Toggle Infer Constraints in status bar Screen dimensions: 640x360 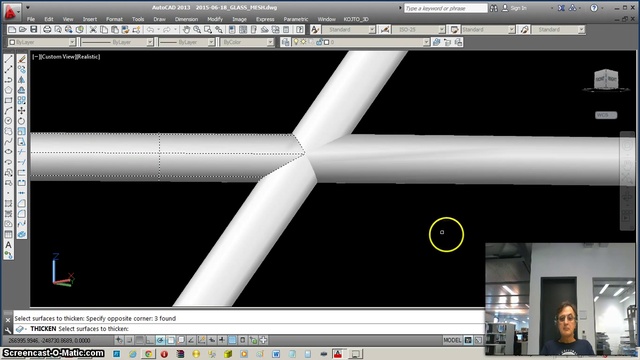[119, 340]
